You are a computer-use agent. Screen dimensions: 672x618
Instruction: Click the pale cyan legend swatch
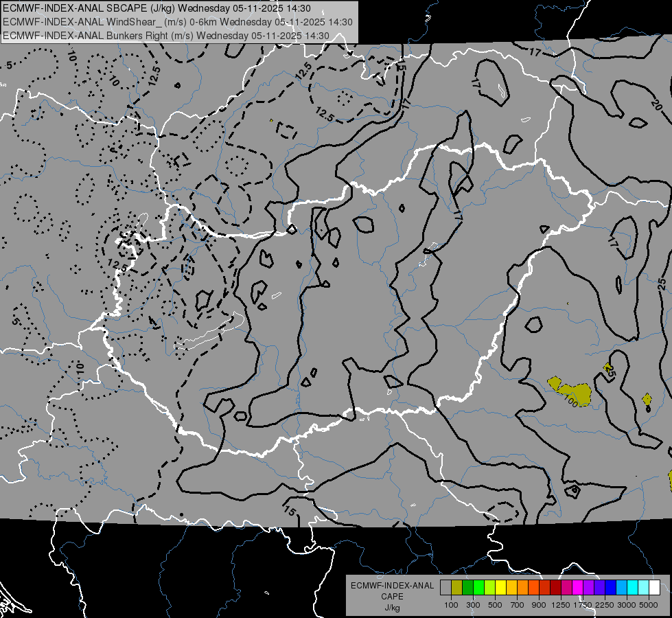tap(644, 587)
